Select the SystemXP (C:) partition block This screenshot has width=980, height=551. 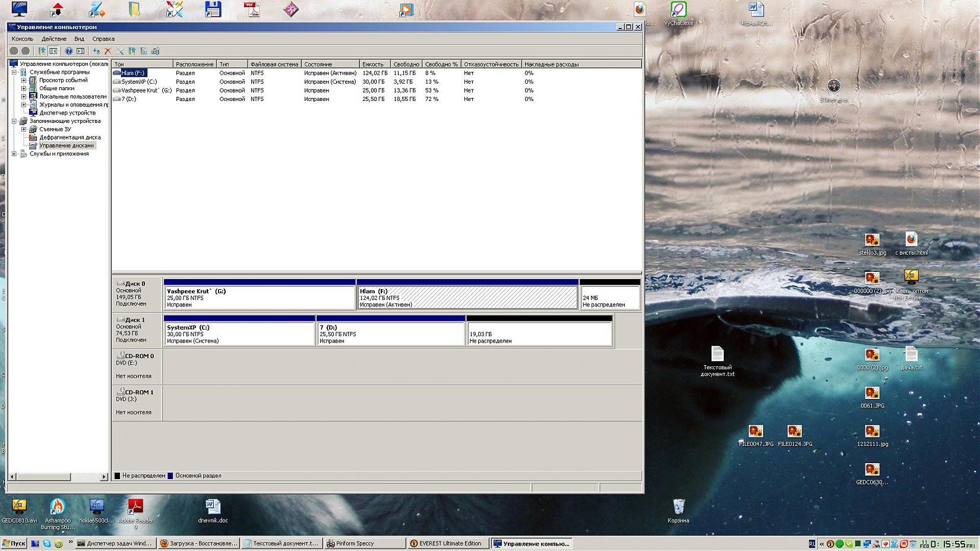click(239, 334)
